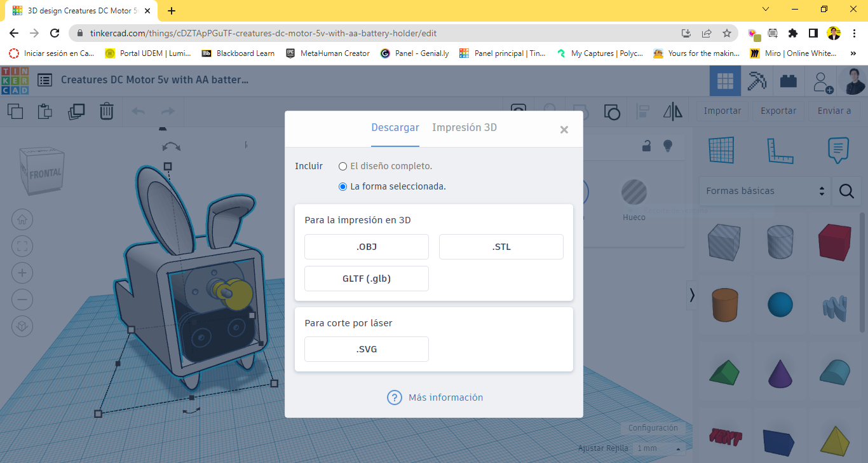This screenshot has width=868, height=463.
Task: Select the Ruler tool icon
Action: tap(780, 150)
